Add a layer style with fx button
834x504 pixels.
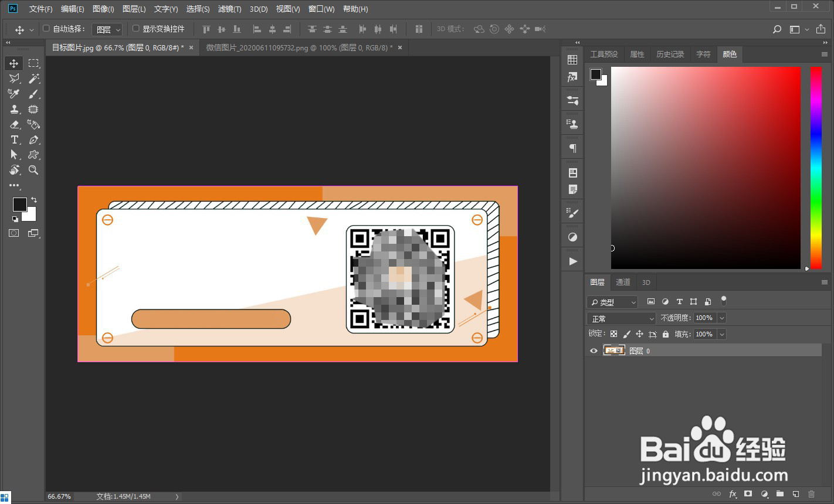pos(733,494)
